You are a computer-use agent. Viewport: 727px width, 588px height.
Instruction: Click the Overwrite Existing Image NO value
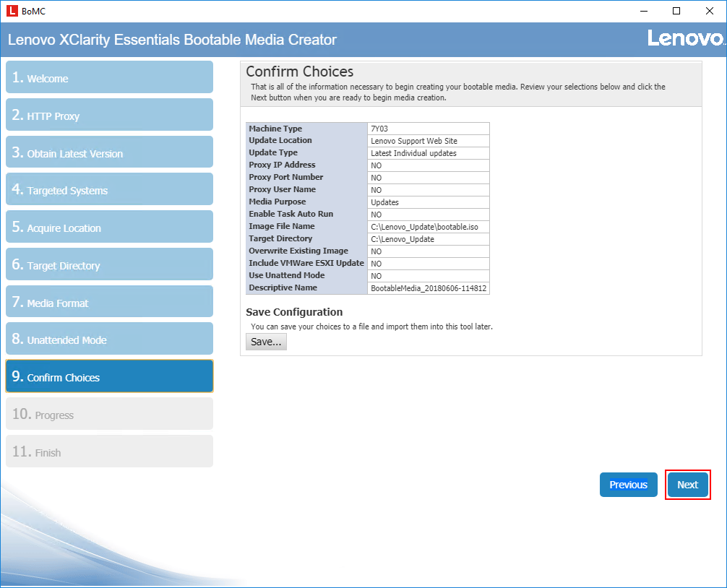429,251
